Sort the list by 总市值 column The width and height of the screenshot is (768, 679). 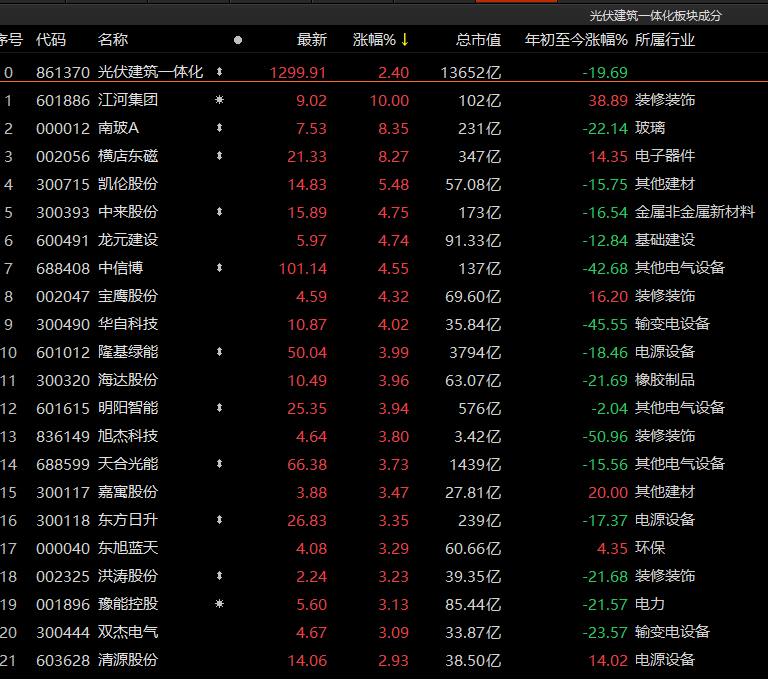click(478, 40)
